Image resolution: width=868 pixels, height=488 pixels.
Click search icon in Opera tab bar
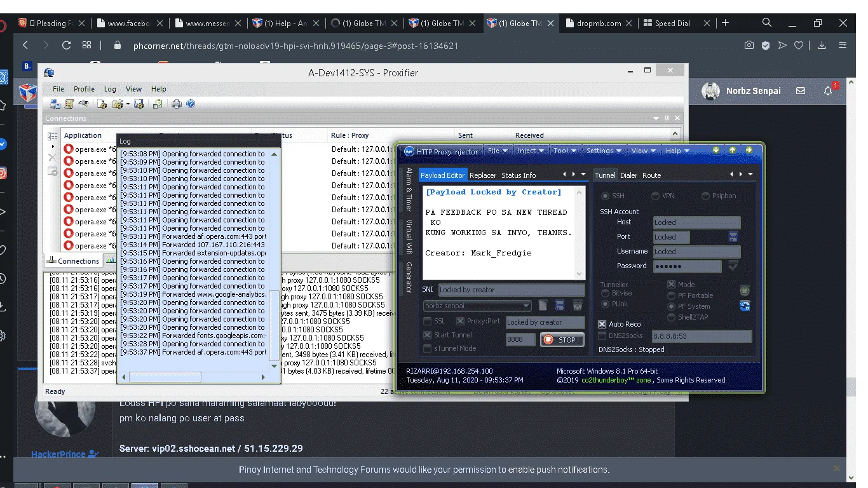tap(767, 23)
